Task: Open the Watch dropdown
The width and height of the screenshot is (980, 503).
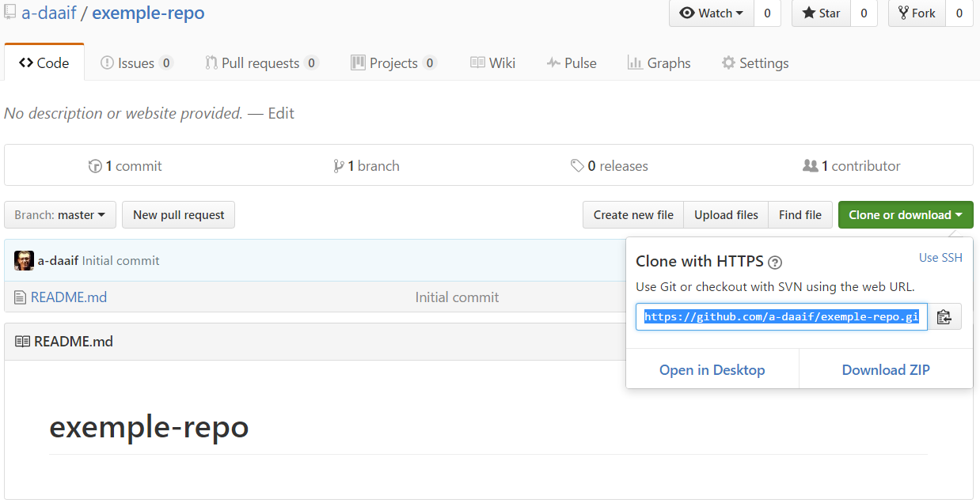Action: (x=712, y=13)
